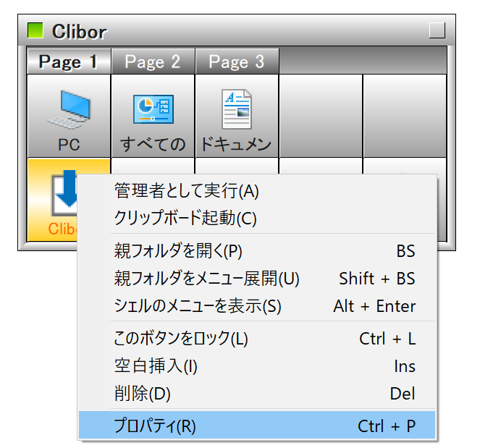Select クリップボード起動(C) menu entry

click(257, 218)
